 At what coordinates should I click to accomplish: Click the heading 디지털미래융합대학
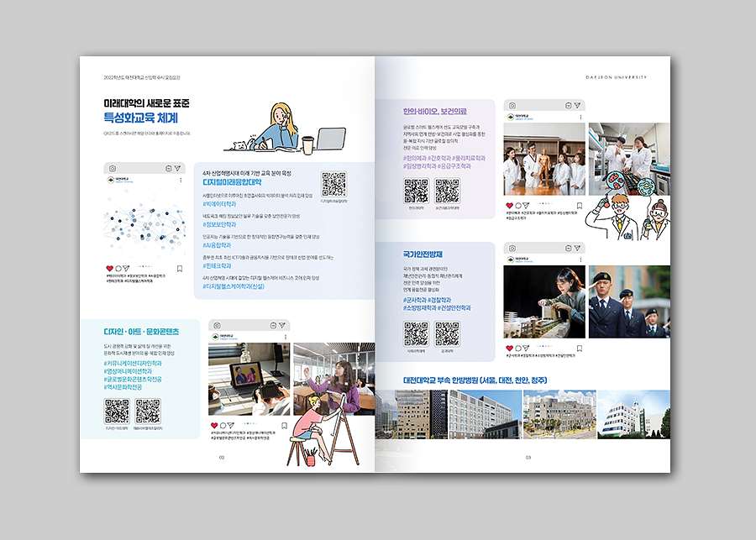(232, 182)
